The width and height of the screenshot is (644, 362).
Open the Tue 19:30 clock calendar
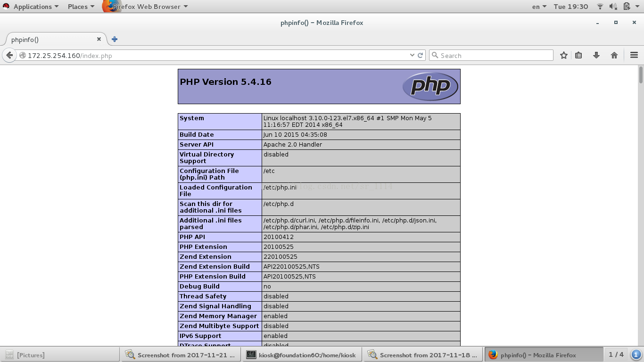(x=571, y=7)
